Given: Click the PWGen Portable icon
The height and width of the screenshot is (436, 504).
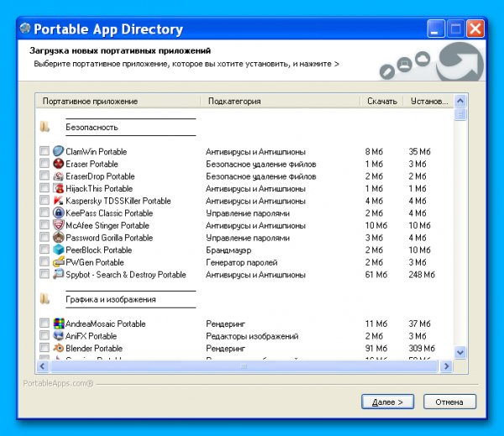Looking at the screenshot, I should pos(59,262).
